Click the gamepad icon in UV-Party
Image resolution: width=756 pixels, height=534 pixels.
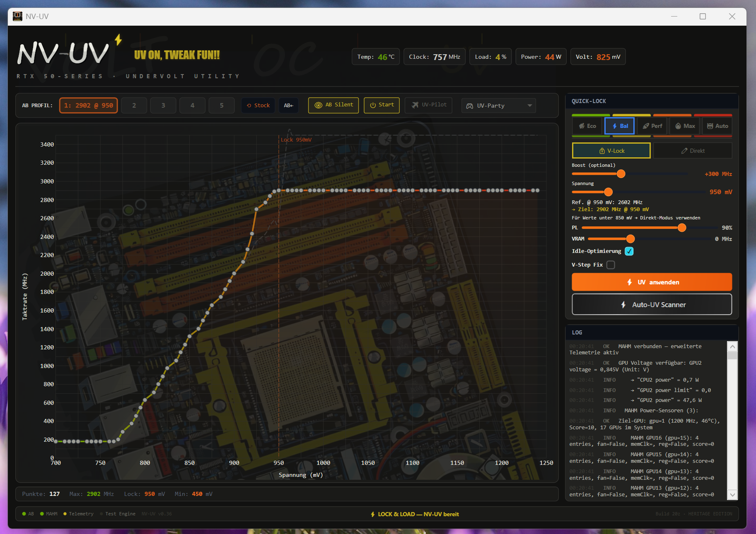point(469,106)
